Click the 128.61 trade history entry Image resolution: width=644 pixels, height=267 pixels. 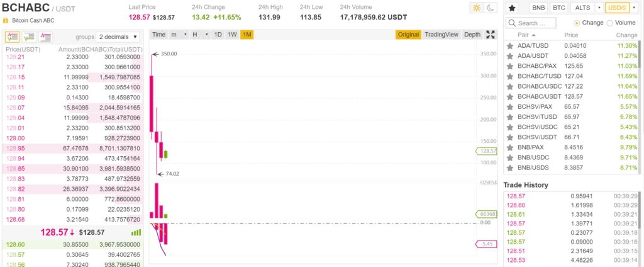click(x=572, y=214)
